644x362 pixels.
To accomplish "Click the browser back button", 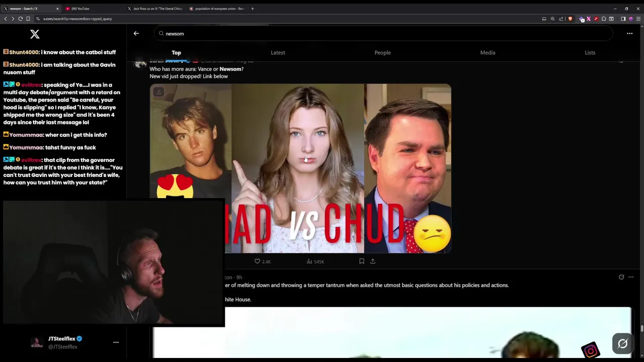I will 6,19.
